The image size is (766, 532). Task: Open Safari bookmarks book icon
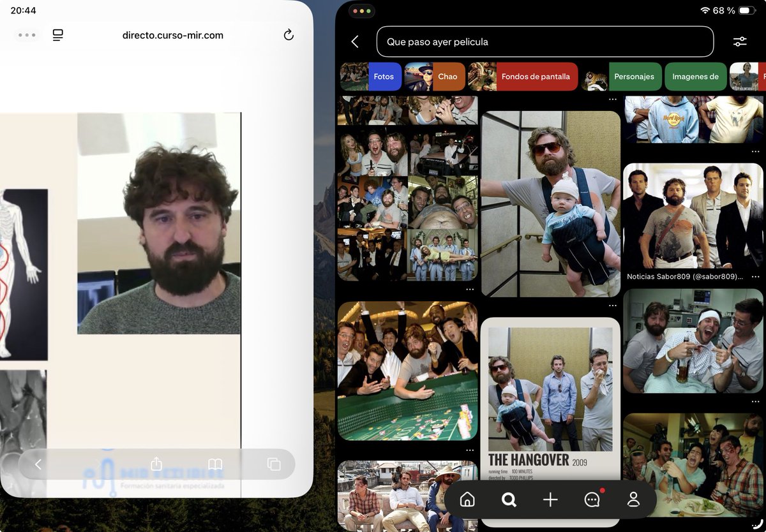point(215,464)
